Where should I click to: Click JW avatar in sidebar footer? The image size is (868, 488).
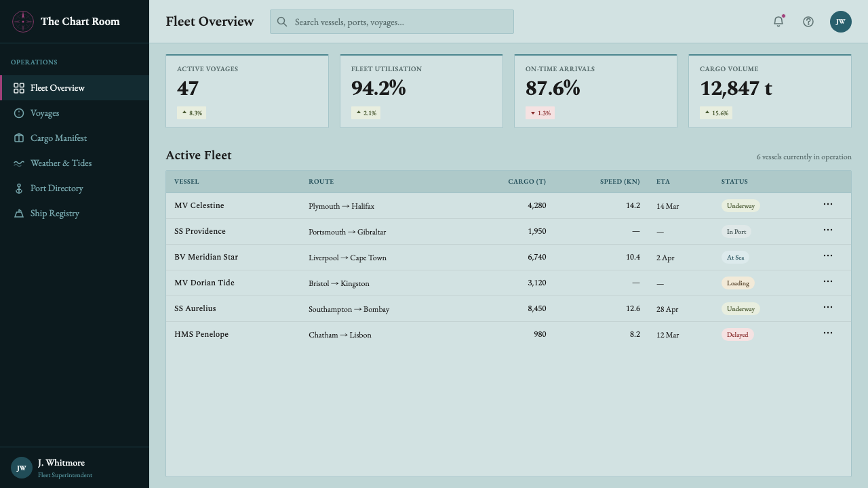coord(22,468)
